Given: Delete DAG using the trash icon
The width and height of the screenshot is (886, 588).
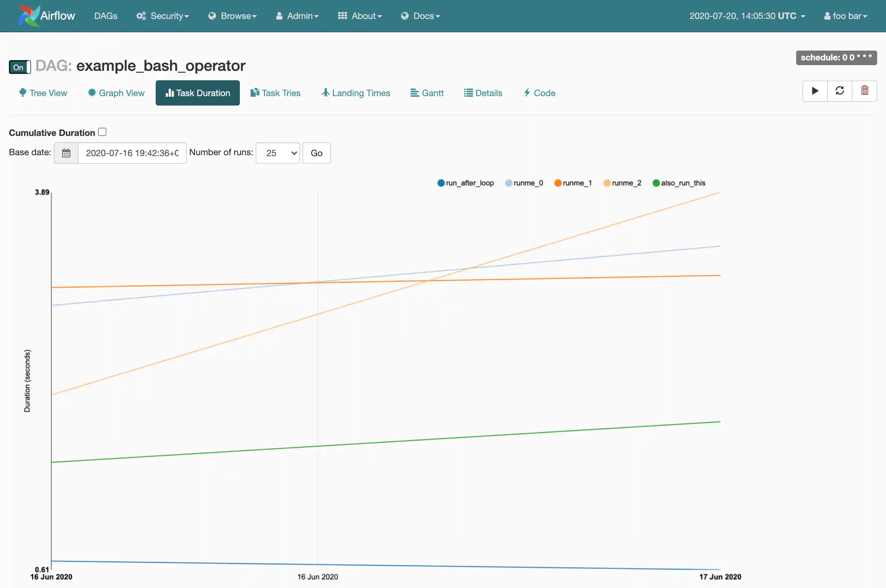Looking at the screenshot, I should 864,91.
